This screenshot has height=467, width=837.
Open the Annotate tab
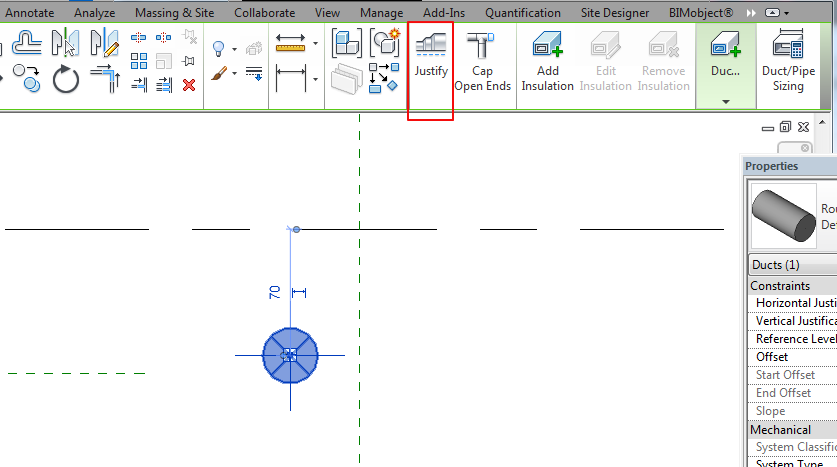pyautogui.click(x=29, y=13)
